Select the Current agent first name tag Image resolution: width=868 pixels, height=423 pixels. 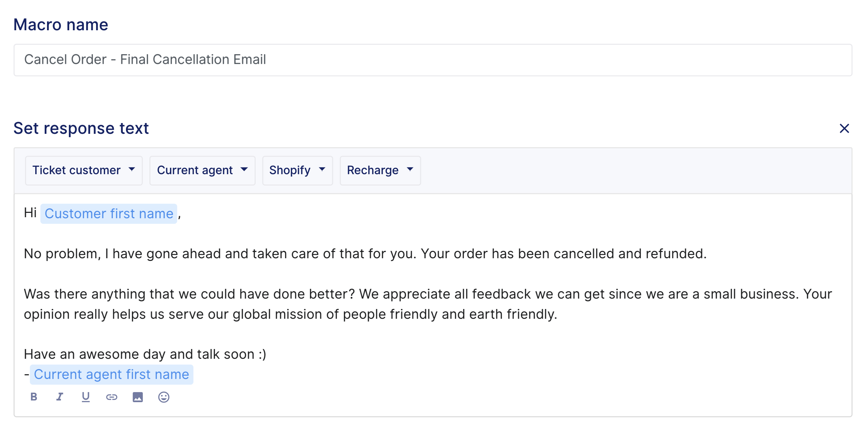click(x=112, y=375)
